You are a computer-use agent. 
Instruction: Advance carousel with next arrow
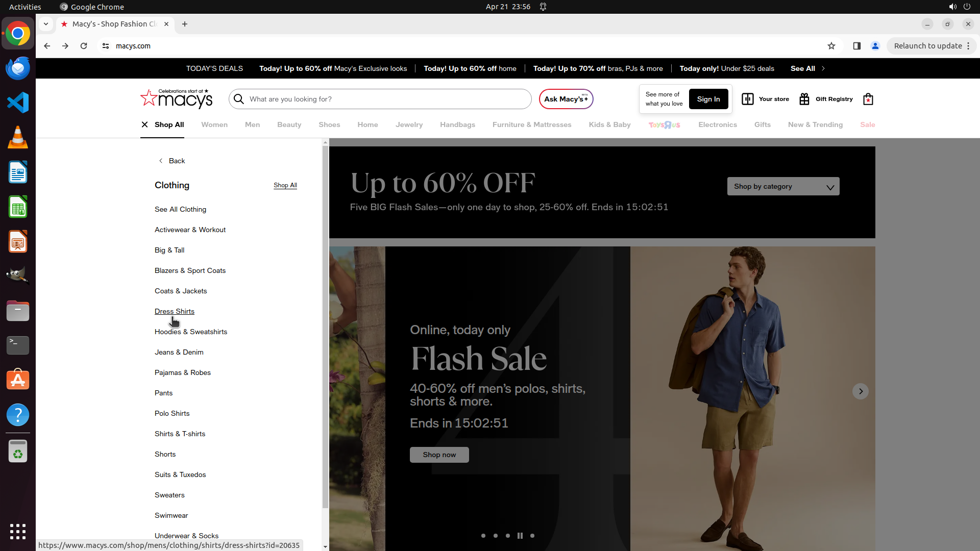861,391
